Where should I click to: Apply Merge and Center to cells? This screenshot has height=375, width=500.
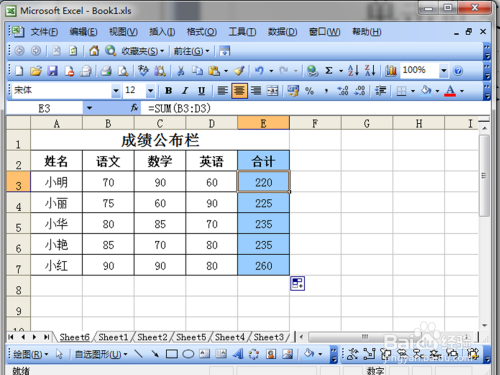(272, 91)
